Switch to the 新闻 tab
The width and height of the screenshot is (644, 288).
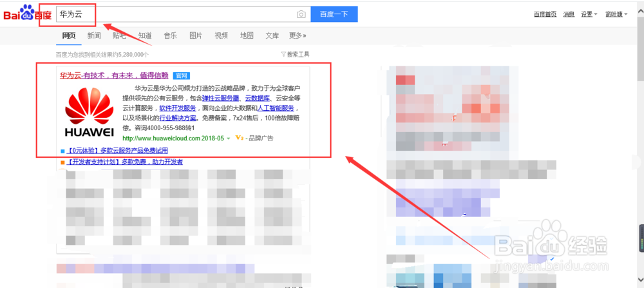pyautogui.click(x=94, y=35)
